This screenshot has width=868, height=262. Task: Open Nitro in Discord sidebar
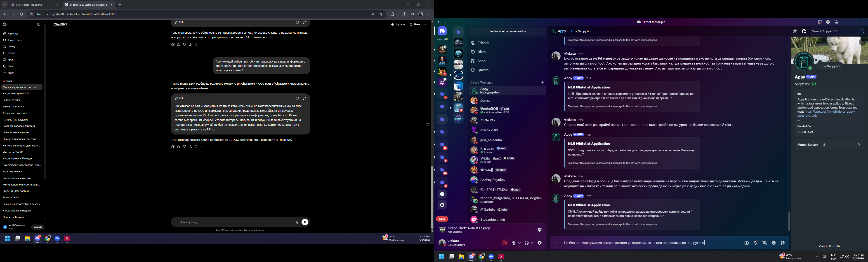tap(507, 52)
